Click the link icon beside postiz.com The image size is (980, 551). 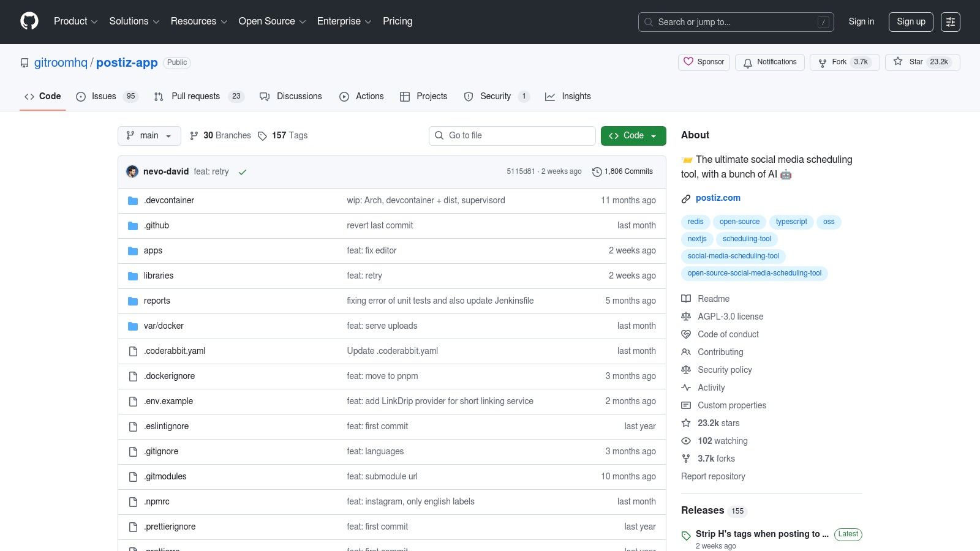click(686, 198)
